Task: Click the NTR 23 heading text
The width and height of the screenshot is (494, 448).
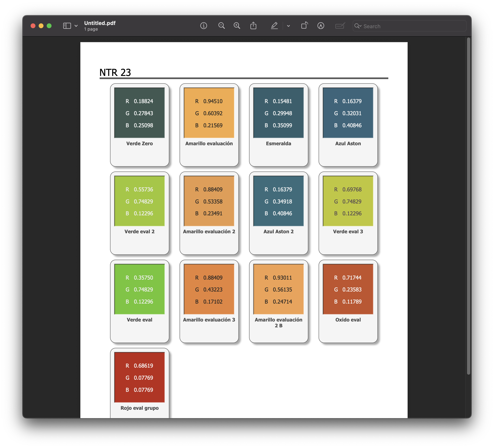Action: pyautogui.click(x=115, y=73)
